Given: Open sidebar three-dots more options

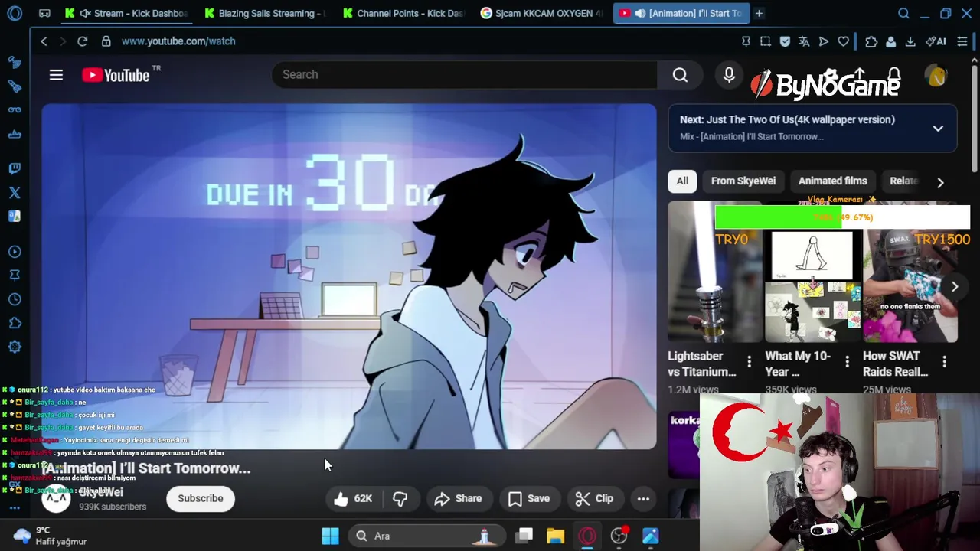Looking at the screenshot, I should (15, 507).
